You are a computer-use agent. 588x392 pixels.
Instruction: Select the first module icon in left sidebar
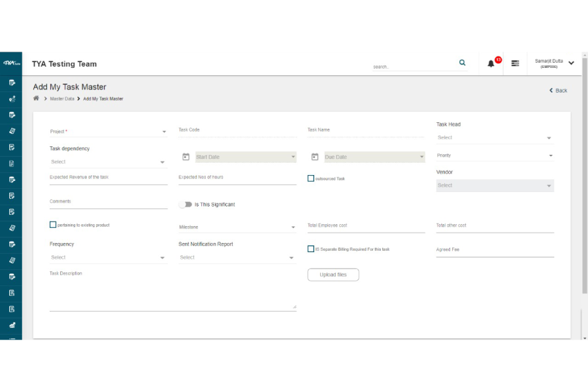[x=10, y=82]
